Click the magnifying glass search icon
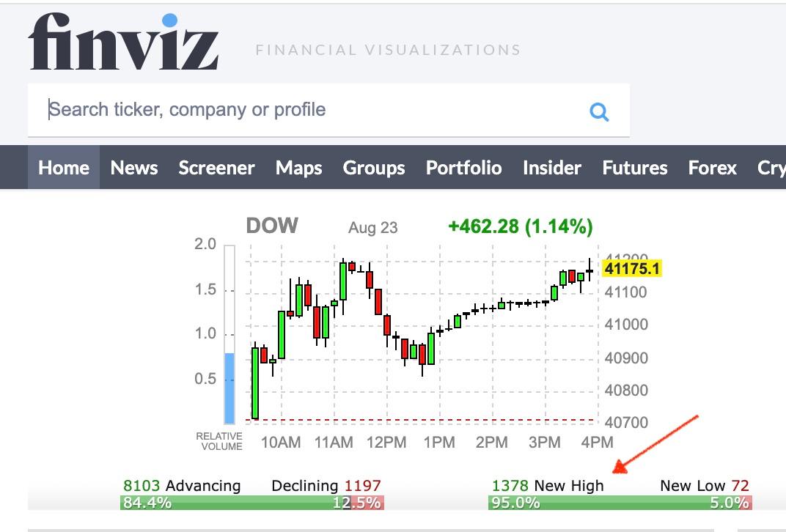786x532 pixels. click(599, 111)
